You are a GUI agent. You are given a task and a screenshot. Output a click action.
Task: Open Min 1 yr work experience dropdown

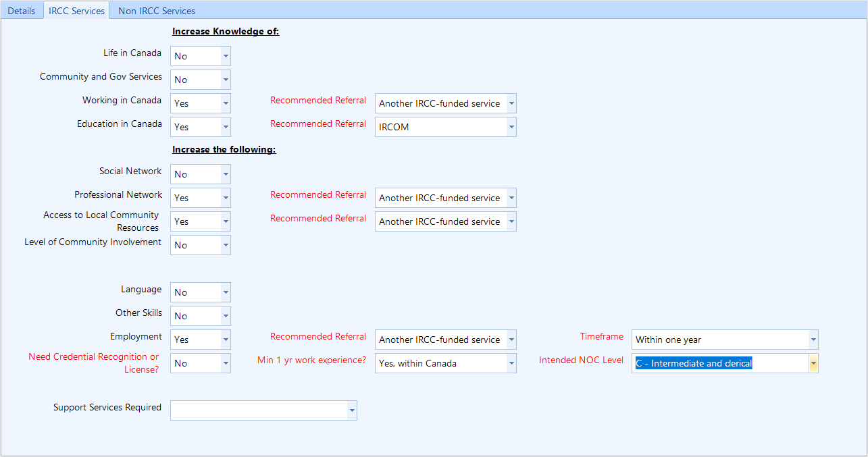pos(511,363)
